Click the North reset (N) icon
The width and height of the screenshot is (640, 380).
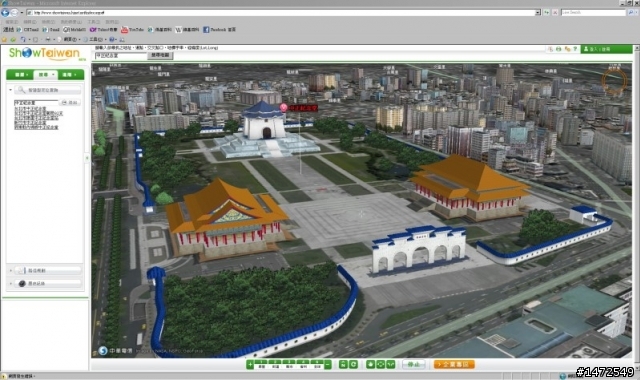pos(343,364)
